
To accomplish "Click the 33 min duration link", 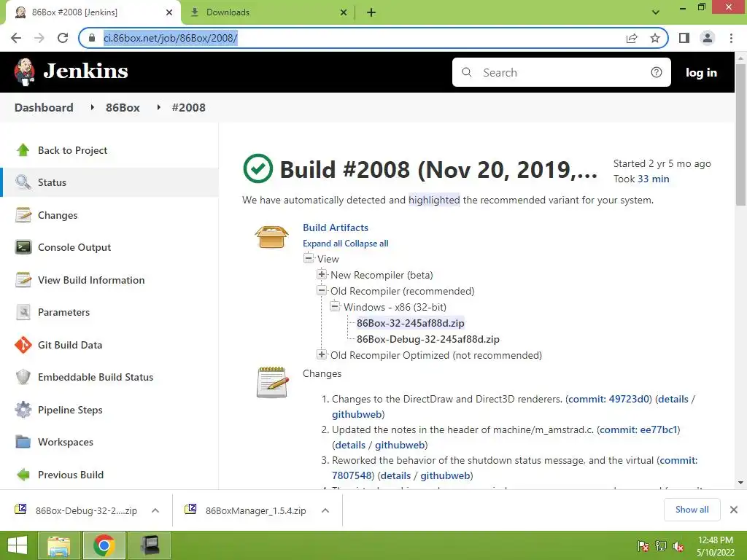I will pyautogui.click(x=654, y=179).
